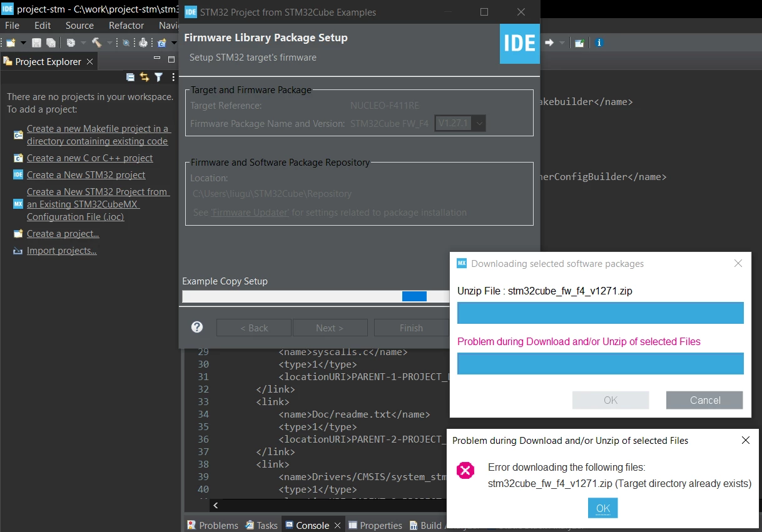Viewport: 762px width, 532px height.
Task: Maximize the STM32 Project wizard window
Action: 484,12
